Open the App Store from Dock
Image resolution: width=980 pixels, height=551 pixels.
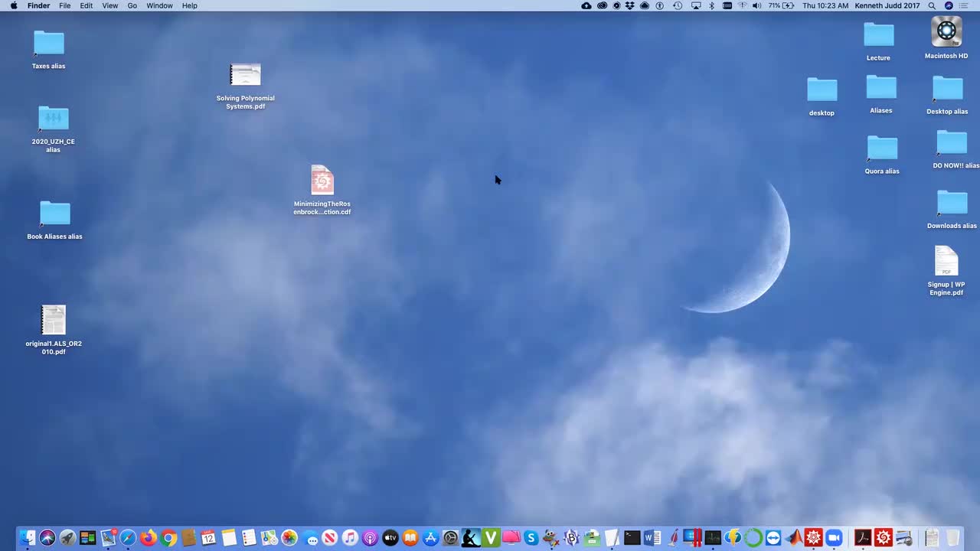pyautogui.click(x=430, y=538)
